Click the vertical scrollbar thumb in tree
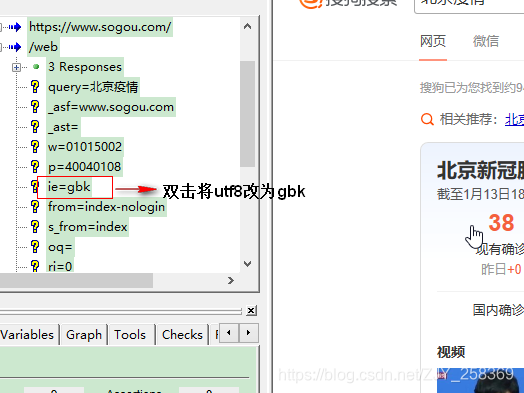Screen dimensions: 524x393 (247, 114)
